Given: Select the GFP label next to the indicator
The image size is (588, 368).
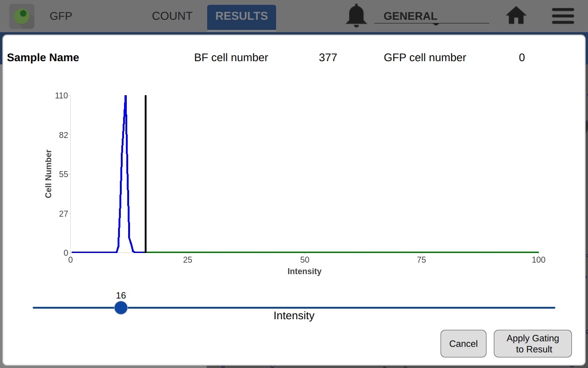Looking at the screenshot, I should pyautogui.click(x=60, y=16).
